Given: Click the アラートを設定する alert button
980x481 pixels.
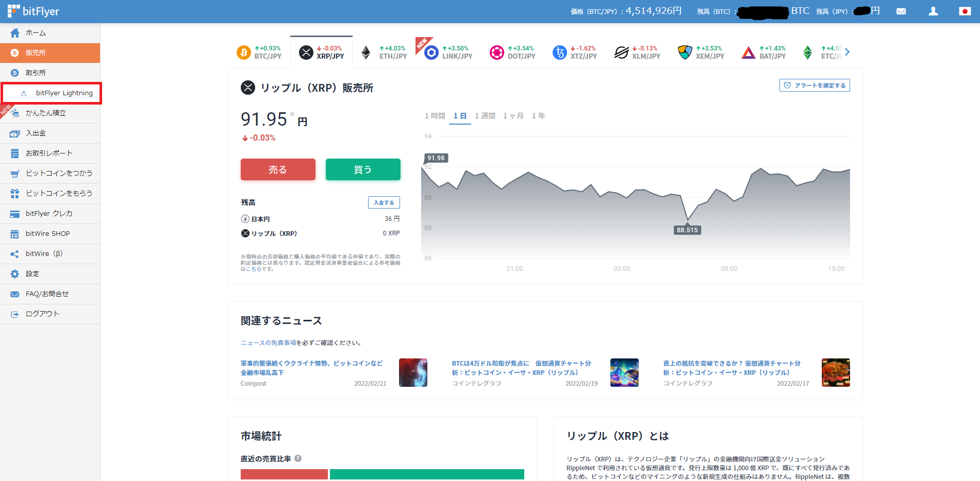Looking at the screenshot, I should click(x=815, y=85).
